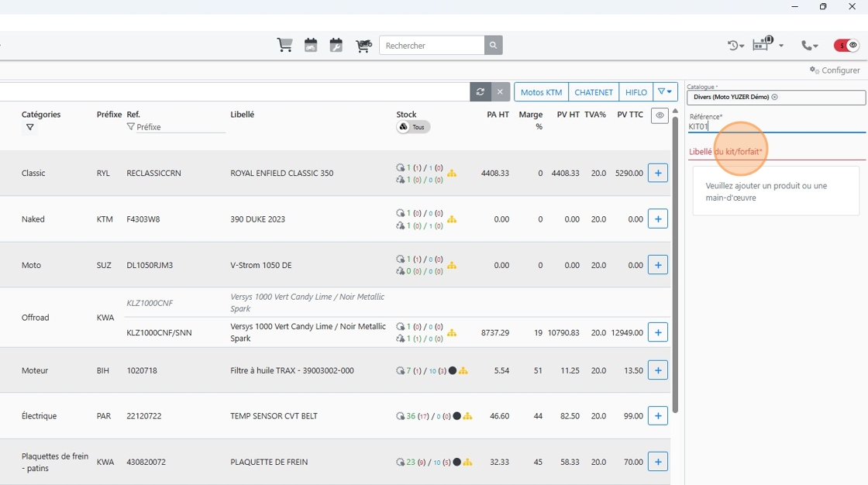868x485 pixels.
Task: Click stock pile icon for ROYAL ENFIELD CLASSIC 350
Action: pos(452,174)
